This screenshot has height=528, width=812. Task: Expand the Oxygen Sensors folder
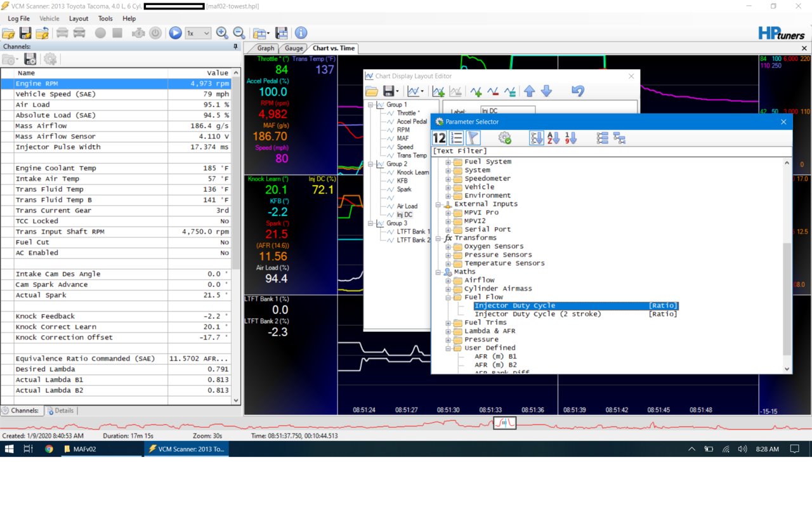click(449, 246)
